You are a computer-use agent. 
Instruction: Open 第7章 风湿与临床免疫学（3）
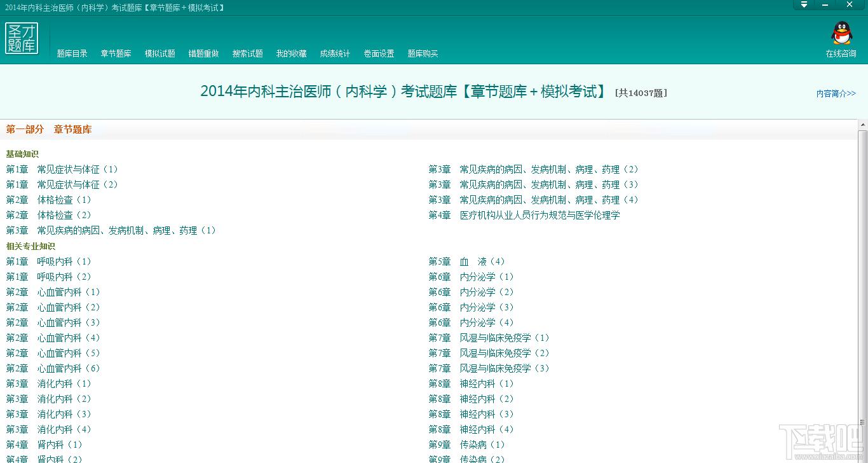489,368
